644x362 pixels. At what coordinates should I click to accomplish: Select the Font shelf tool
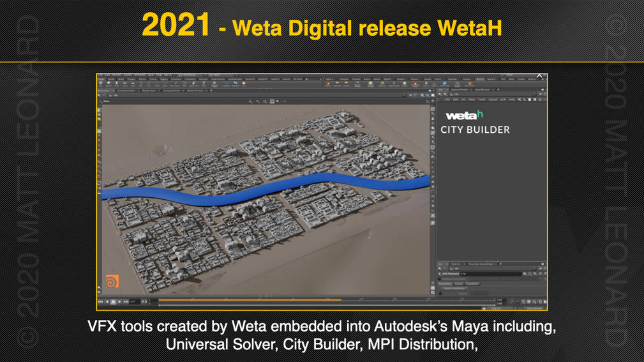(204, 84)
